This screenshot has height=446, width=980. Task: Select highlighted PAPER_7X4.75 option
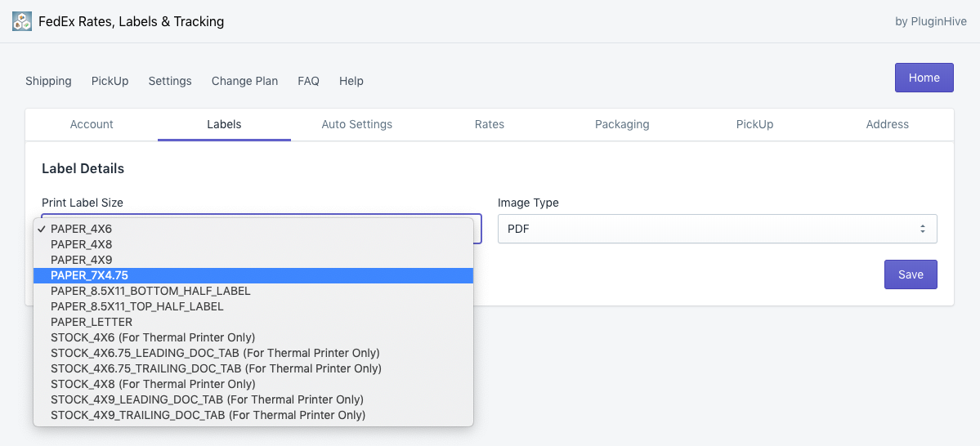pyautogui.click(x=253, y=275)
